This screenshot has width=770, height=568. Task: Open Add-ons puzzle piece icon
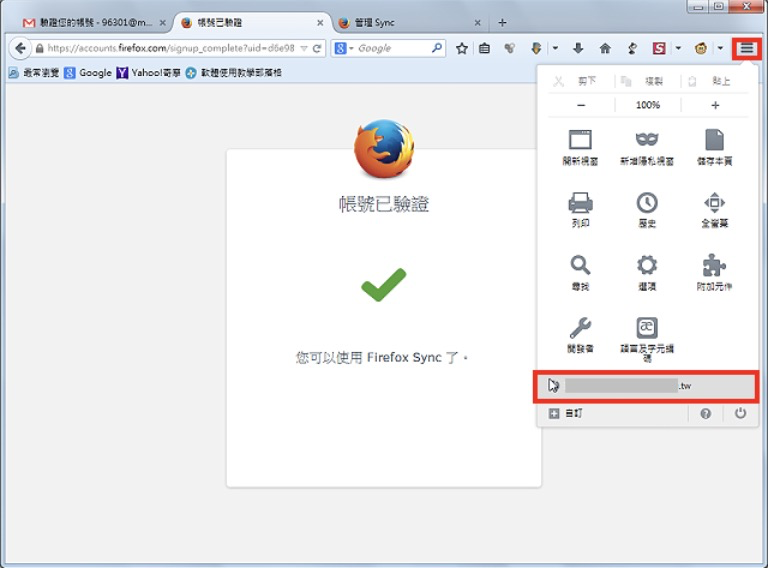[715, 273]
